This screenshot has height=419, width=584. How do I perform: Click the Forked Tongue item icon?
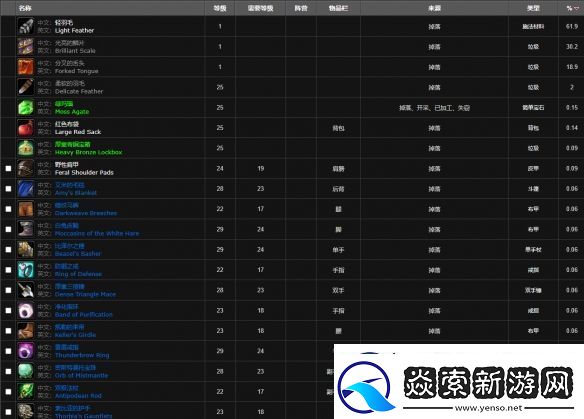pyautogui.click(x=26, y=67)
